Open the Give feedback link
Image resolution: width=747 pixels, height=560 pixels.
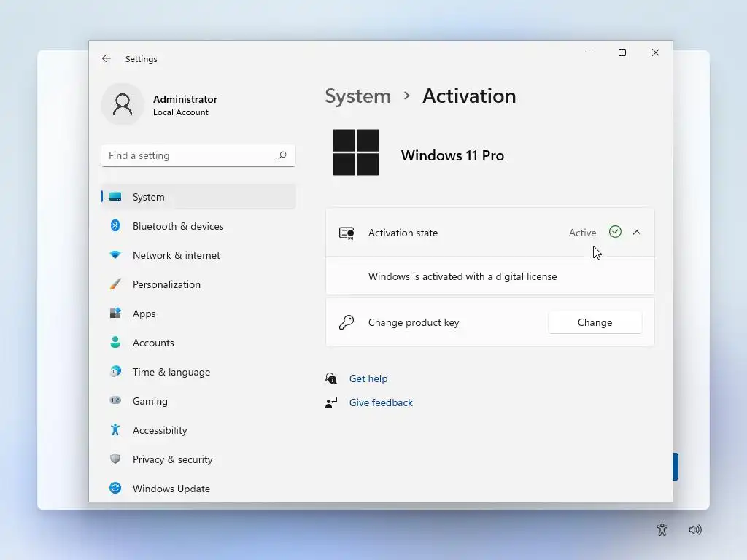[381, 402]
